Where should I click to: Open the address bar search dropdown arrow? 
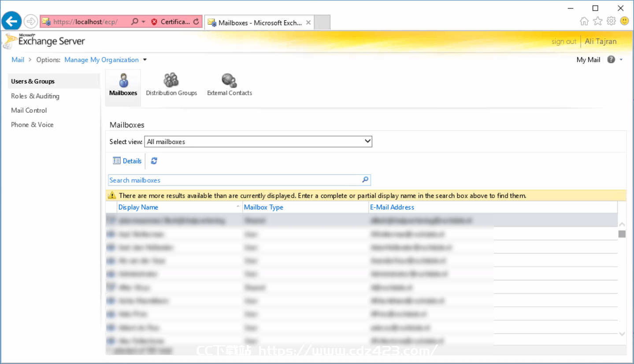coord(144,22)
